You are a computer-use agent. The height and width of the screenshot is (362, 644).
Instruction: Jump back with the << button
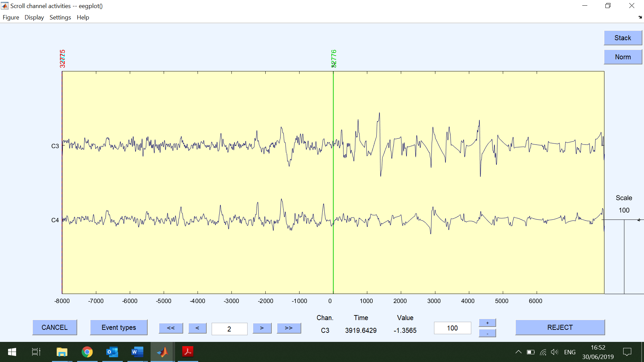tap(171, 328)
